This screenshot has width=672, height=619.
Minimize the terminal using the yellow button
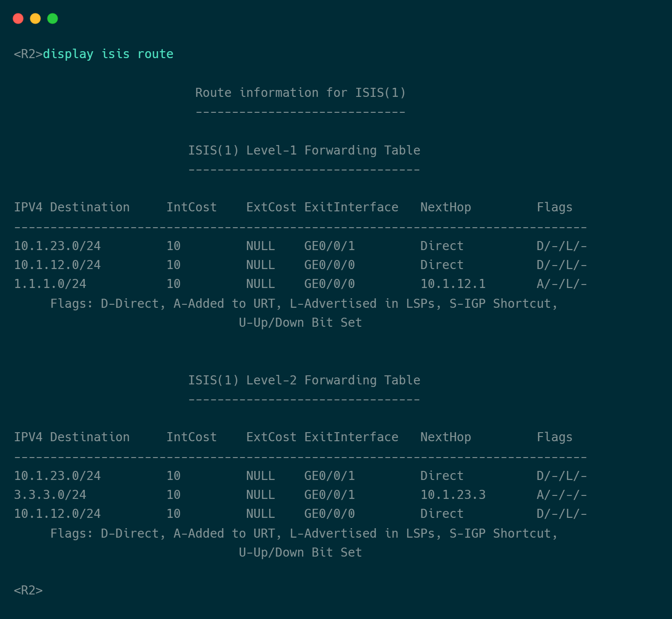pos(35,19)
